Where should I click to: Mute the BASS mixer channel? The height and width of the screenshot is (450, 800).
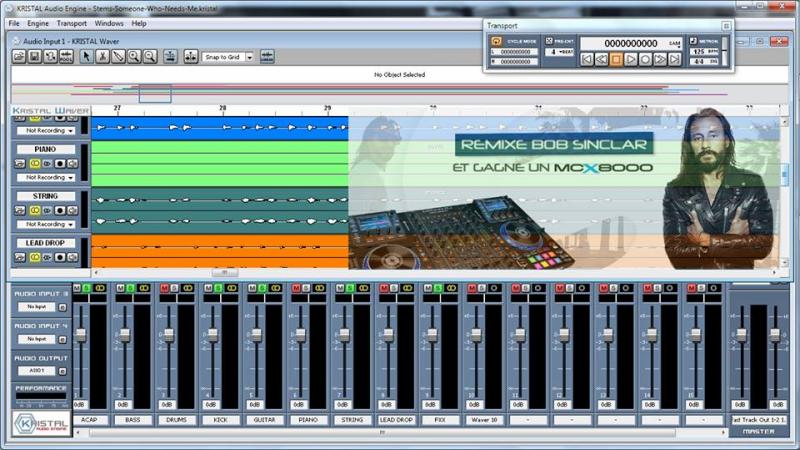click(x=120, y=288)
